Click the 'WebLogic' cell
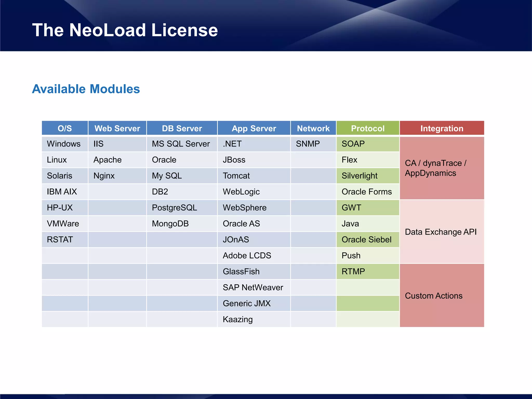The image size is (532, 399). (254, 192)
